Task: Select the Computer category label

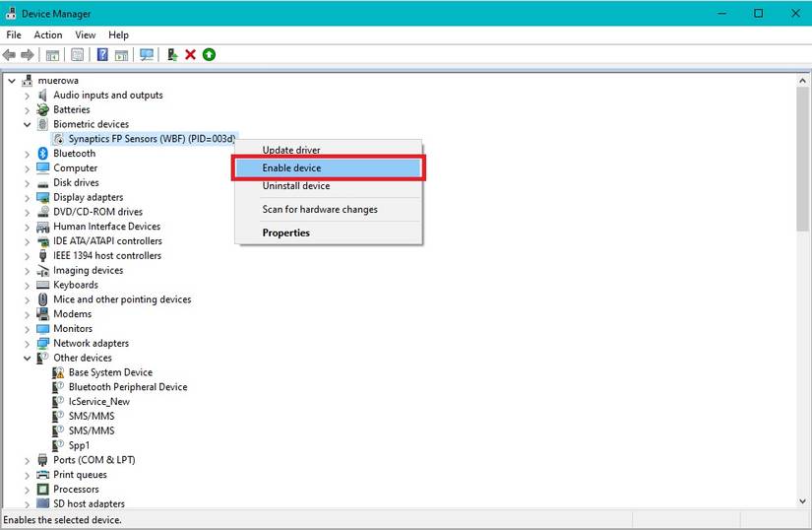Action: pos(75,167)
